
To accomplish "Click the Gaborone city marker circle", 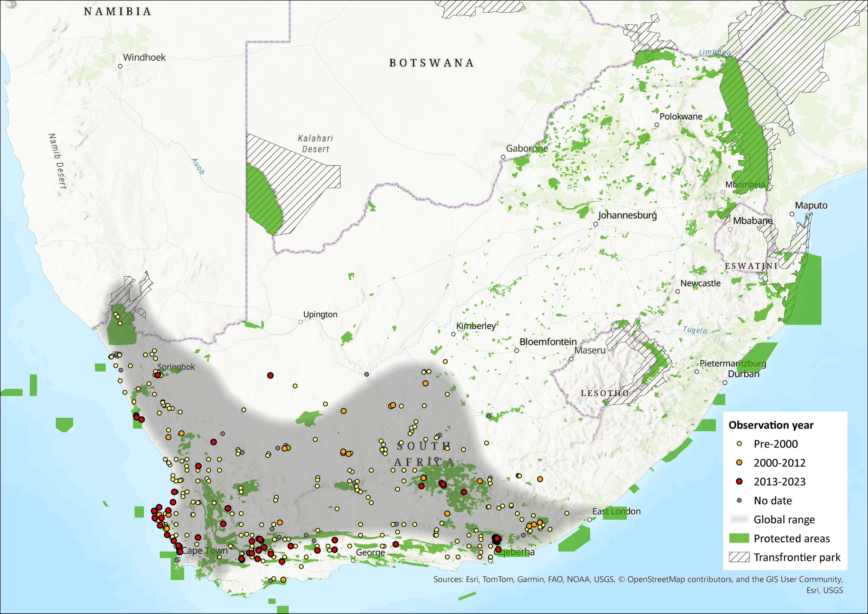I will (503, 157).
